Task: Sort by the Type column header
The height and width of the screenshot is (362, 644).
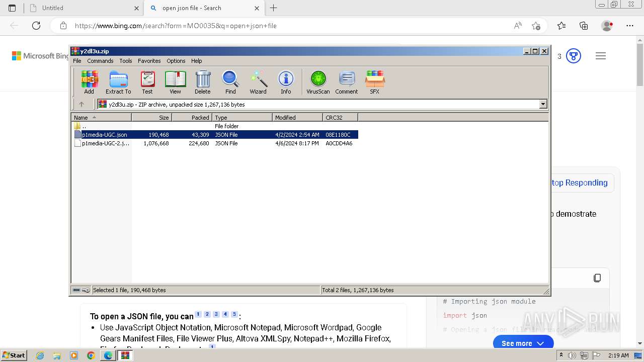Action: pyautogui.click(x=243, y=117)
